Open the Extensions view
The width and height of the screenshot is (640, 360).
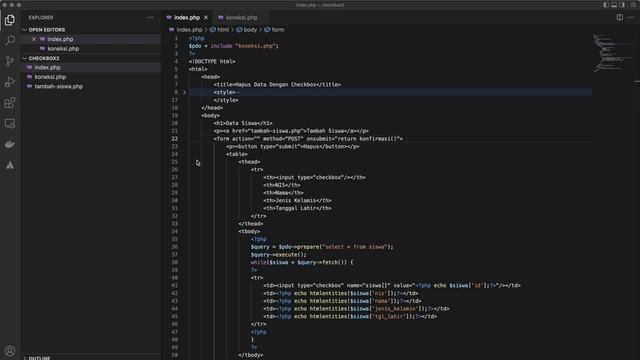pos(10,103)
